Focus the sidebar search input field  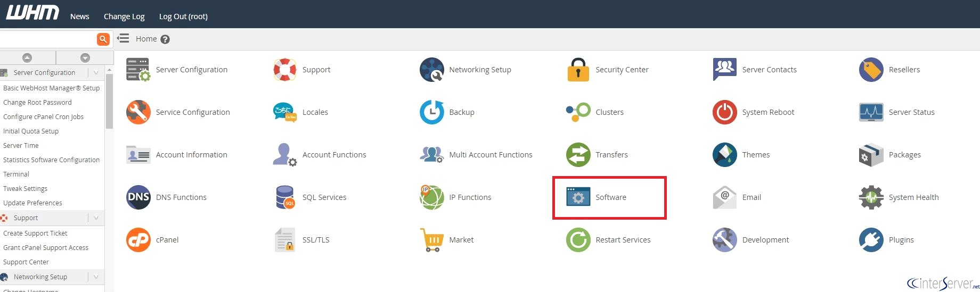[x=48, y=39]
